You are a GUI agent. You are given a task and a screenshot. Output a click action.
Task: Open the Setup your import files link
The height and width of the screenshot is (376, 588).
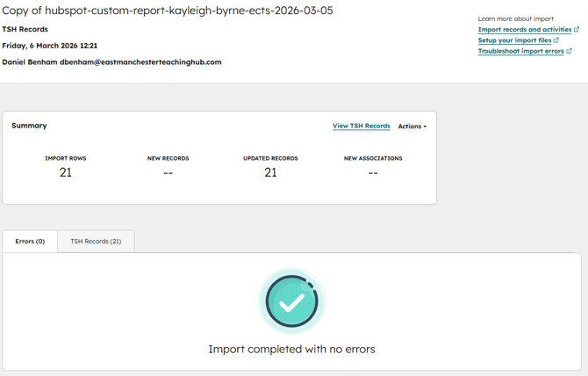[x=514, y=40]
